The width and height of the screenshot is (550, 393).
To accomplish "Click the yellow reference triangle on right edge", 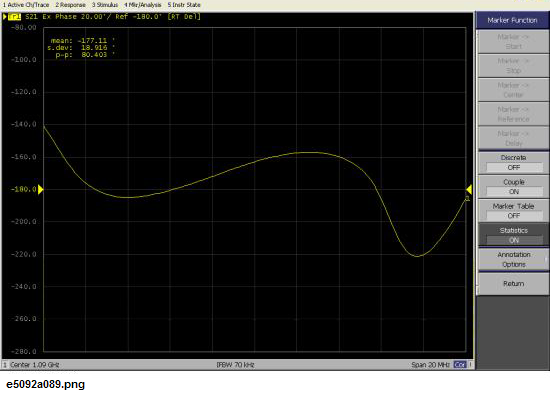I will [x=469, y=189].
